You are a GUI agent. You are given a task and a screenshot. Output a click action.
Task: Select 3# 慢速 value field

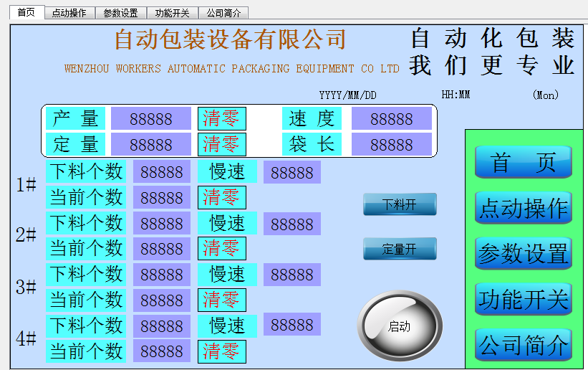[292, 275]
